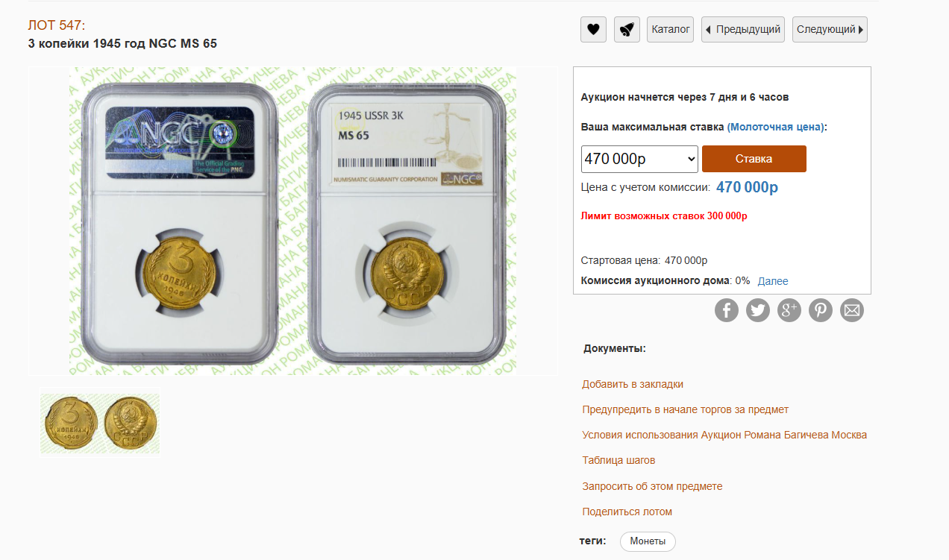
Task: Share lot by email envelope icon
Action: 852,310
